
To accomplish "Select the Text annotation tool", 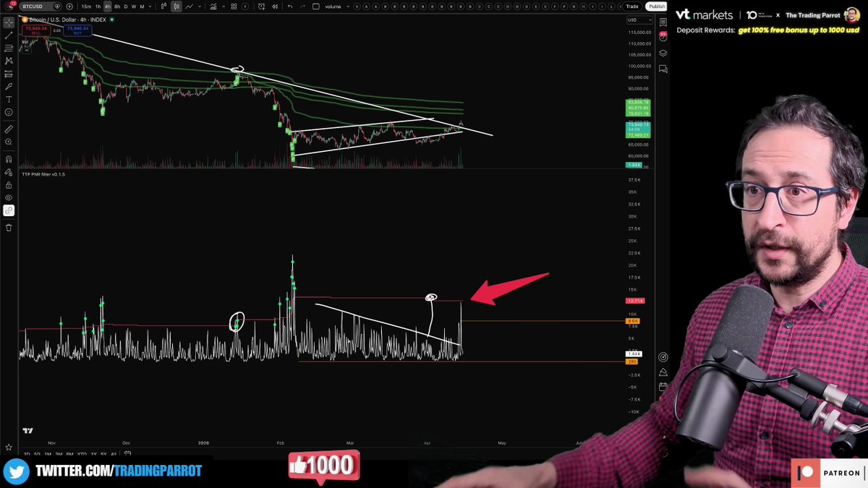I will 9,99.
